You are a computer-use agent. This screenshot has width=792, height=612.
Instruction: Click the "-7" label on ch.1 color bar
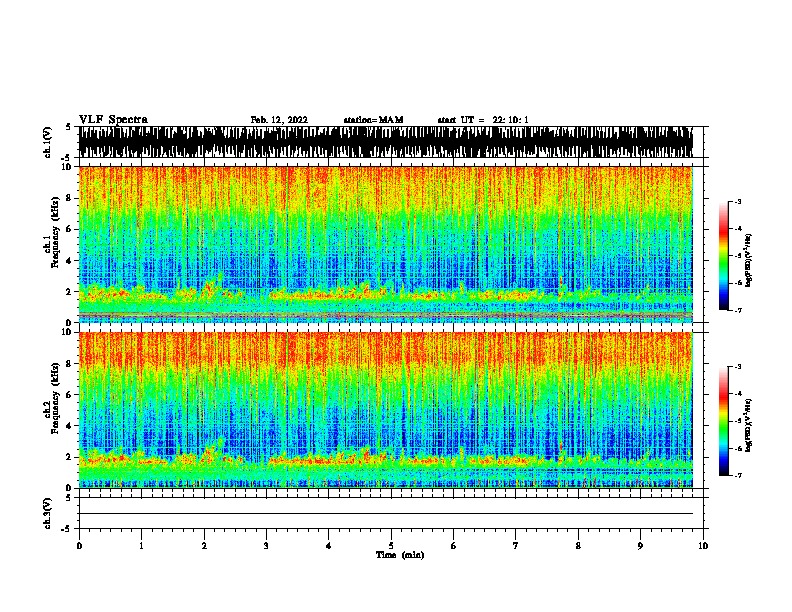coord(737,310)
